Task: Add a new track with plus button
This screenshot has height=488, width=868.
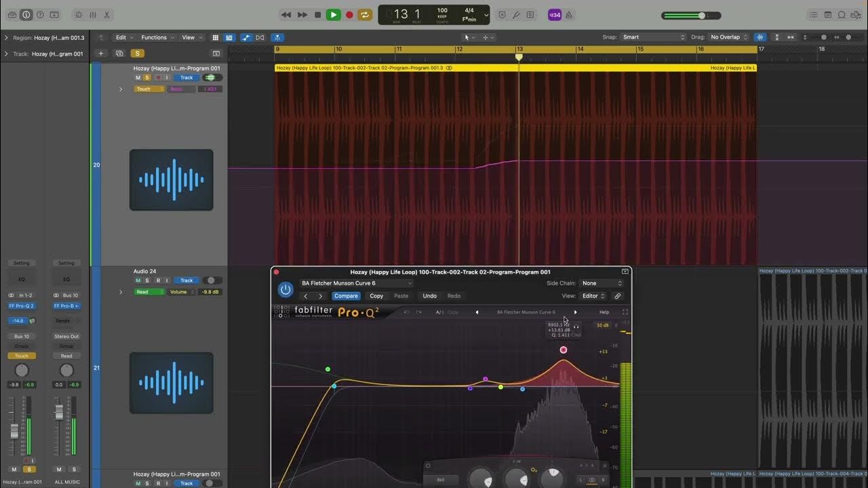Action: 101,54
